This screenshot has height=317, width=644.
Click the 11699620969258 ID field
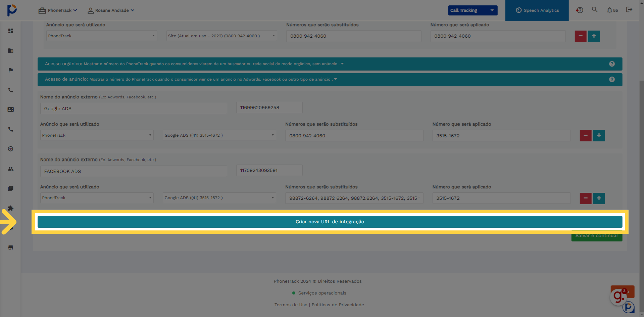269,107
